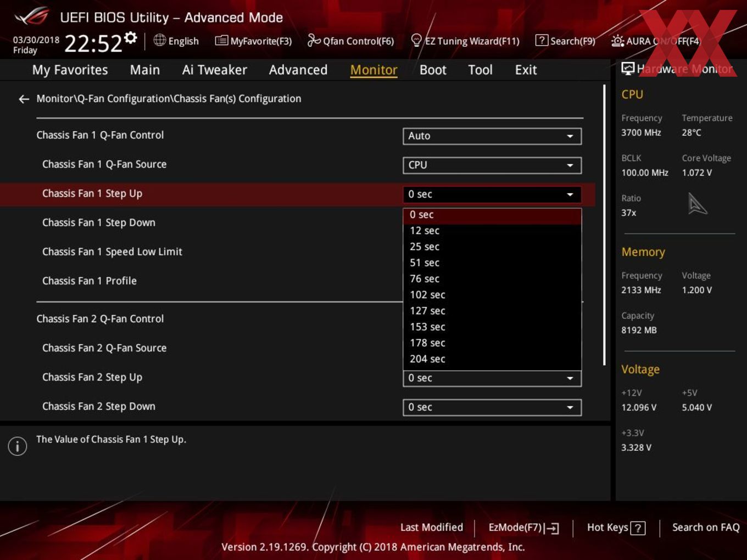Click the info icon in the help area

[18, 446]
